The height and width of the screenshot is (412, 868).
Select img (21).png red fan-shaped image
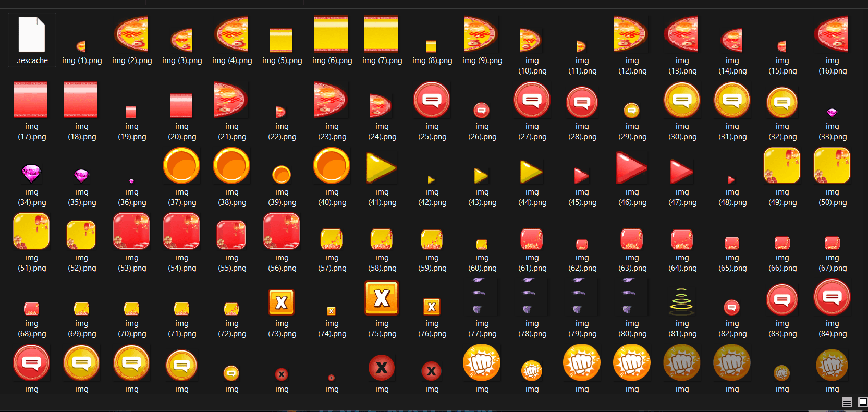click(231, 100)
